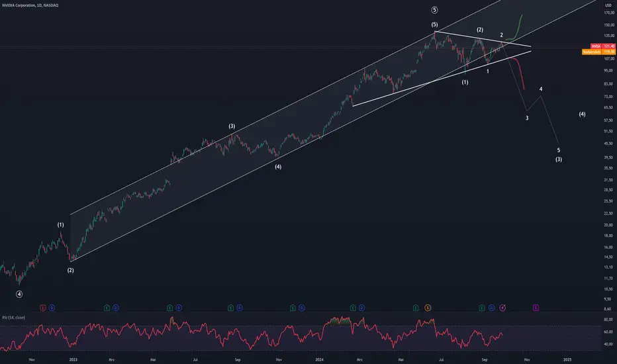Click the 2025 label on the time axis
Viewport: 617px width, 364px height.
coord(567,359)
